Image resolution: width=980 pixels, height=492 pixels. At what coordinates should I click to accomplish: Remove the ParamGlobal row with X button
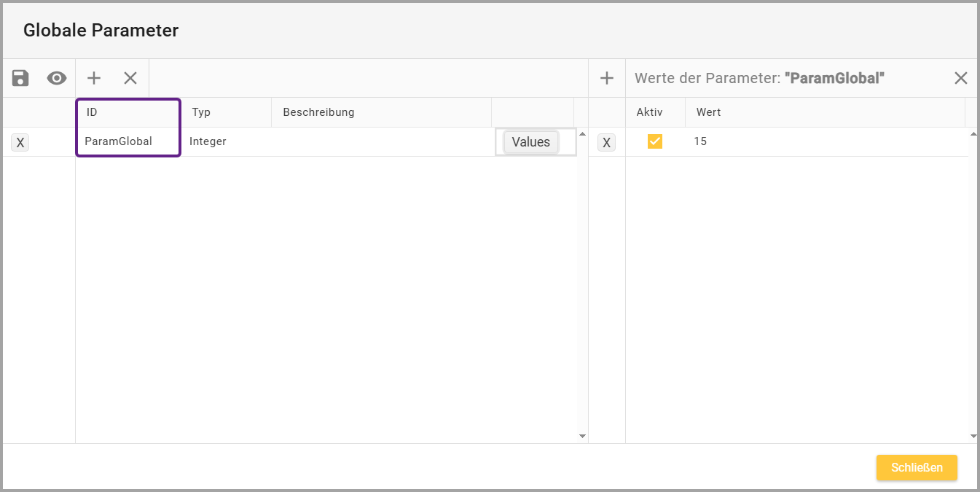click(20, 143)
